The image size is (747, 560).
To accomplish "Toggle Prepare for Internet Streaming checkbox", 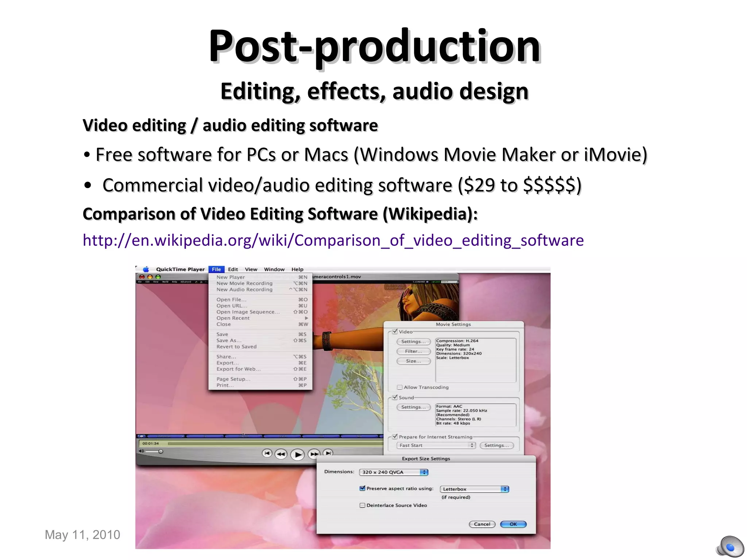I will click(395, 436).
